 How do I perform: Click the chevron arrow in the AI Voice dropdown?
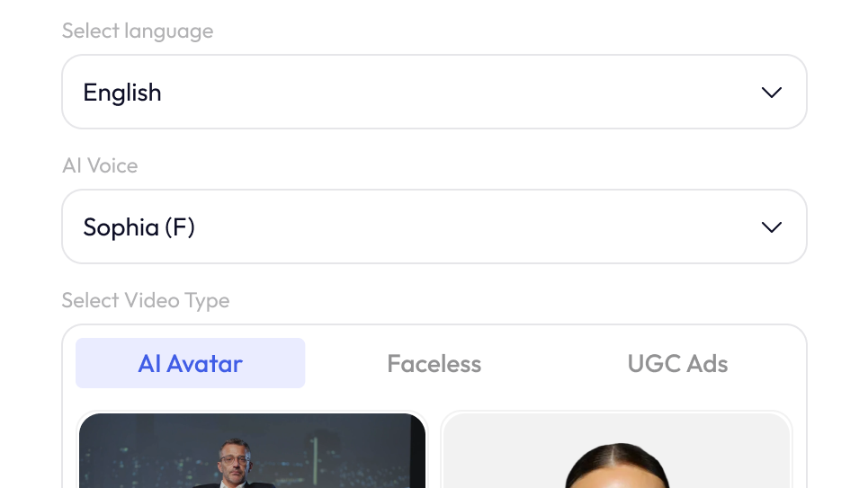click(x=771, y=227)
